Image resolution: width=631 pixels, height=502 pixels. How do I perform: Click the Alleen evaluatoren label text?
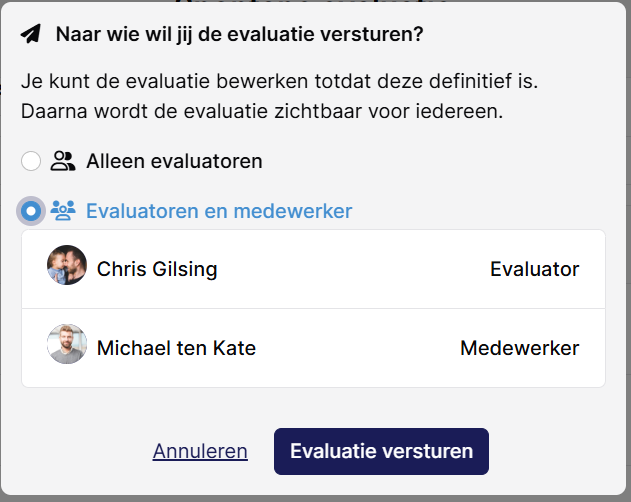pos(174,161)
